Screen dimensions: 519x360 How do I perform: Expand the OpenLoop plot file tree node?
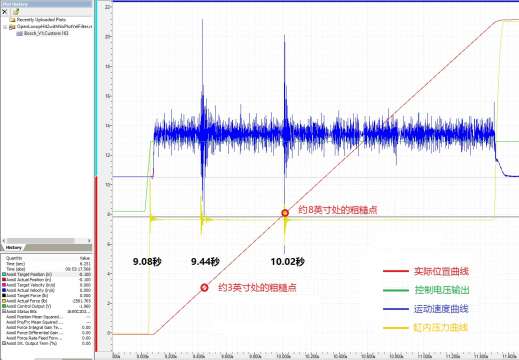(x=5, y=27)
